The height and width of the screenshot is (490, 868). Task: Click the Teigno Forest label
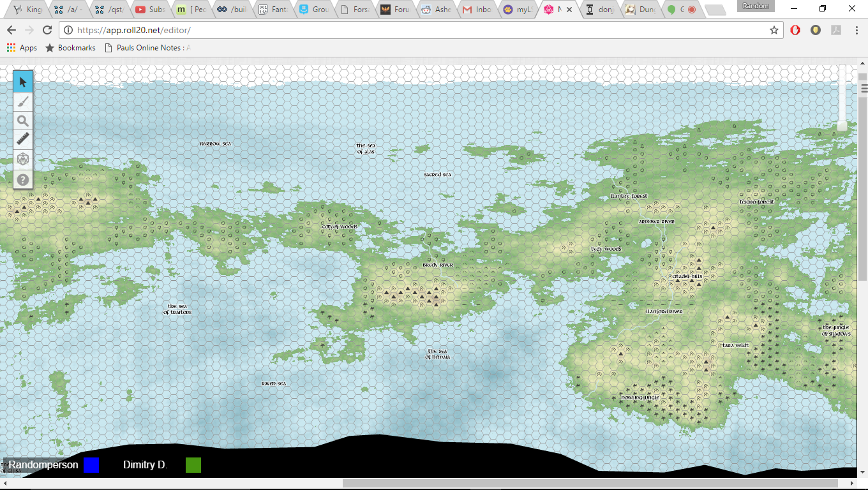tap(756, 202)
